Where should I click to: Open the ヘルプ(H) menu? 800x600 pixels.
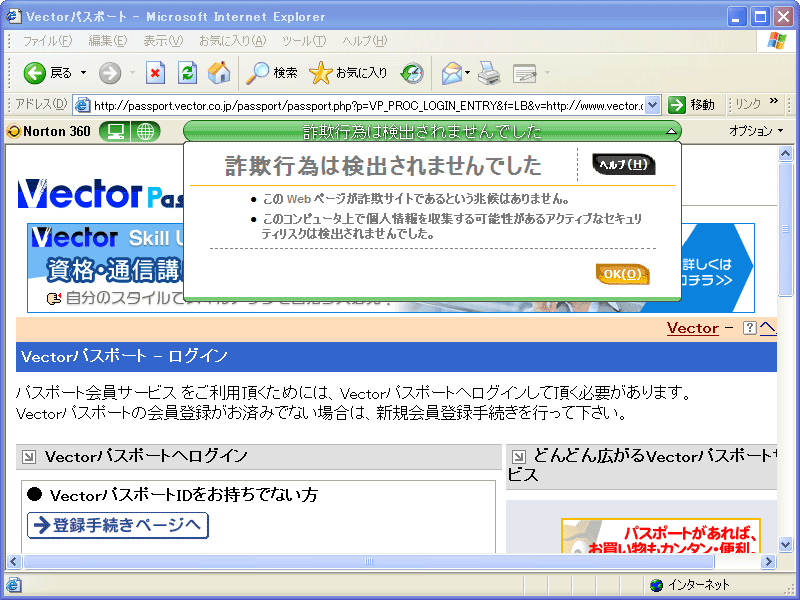point(365,41)
